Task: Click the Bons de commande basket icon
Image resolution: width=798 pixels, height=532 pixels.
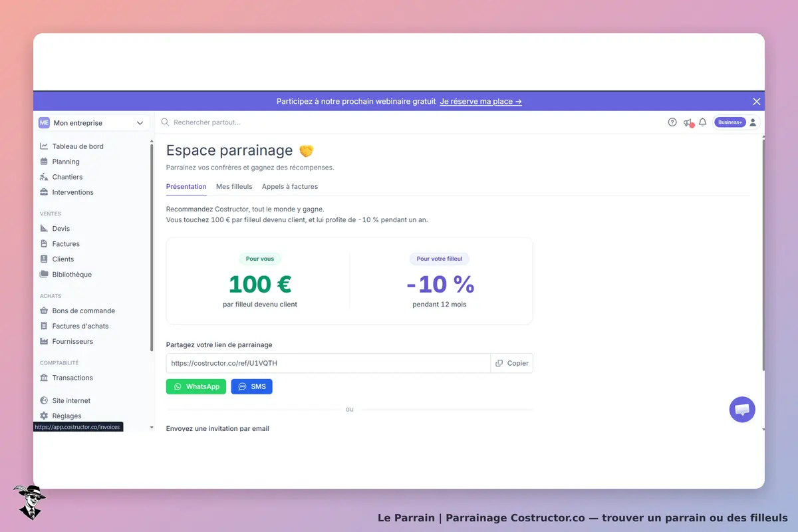Action: pyautogui.click(x=44, y=311)
